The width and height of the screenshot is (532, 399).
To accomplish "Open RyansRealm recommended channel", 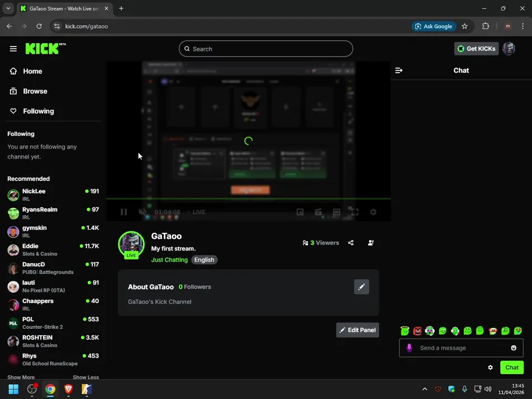I will [53, 213].
